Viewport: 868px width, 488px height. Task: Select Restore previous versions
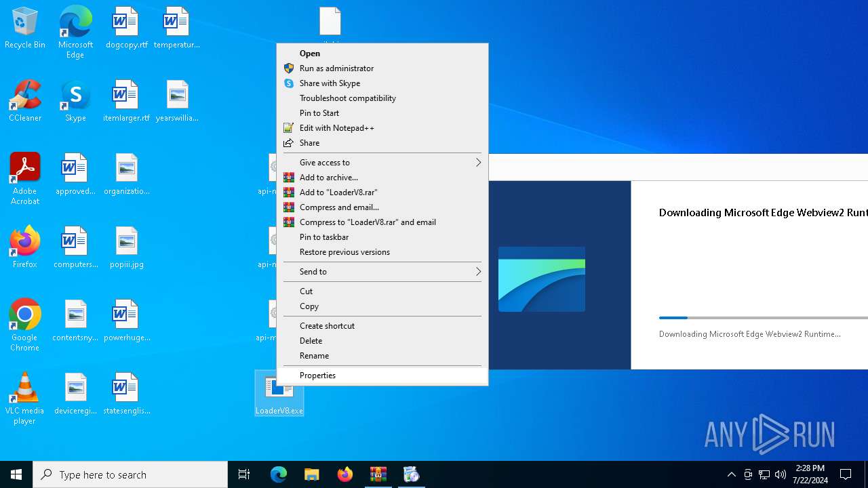382,252
